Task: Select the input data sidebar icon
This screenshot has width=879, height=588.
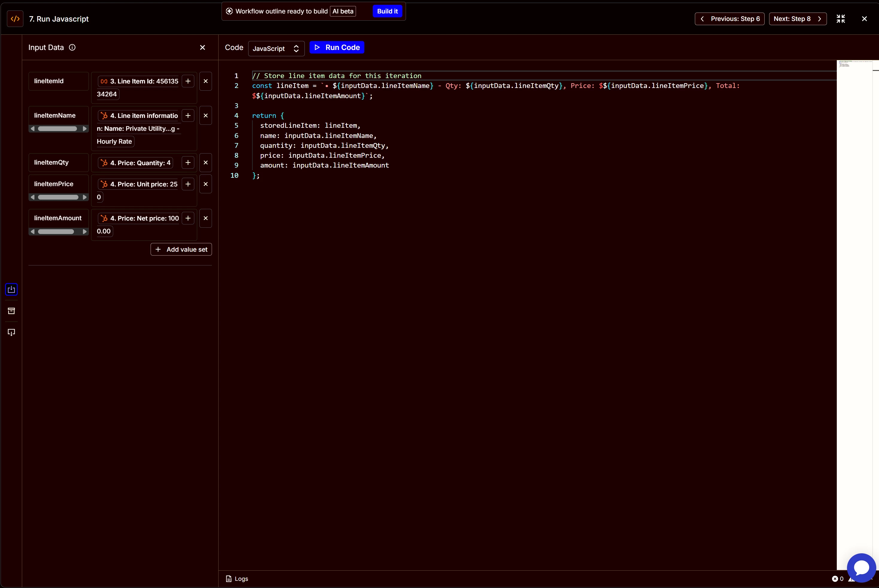Action: pyautogui.click(x=11, y=289)
